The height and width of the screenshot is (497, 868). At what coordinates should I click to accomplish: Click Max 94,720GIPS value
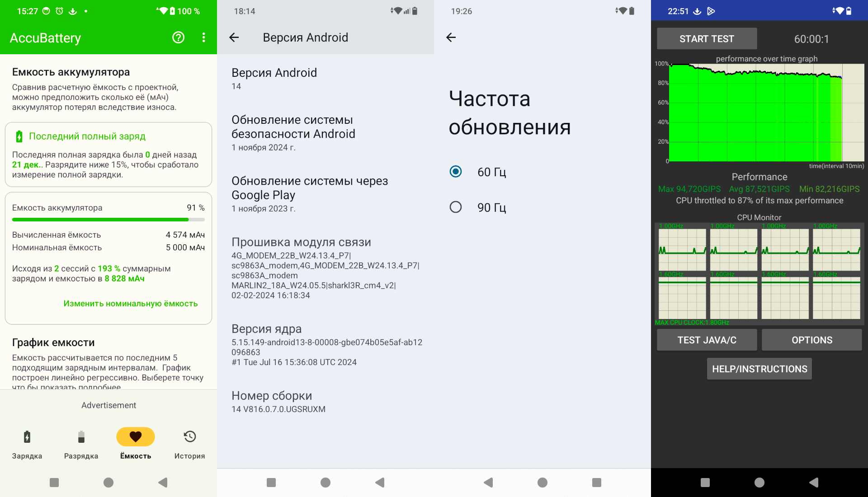point(689,189)
